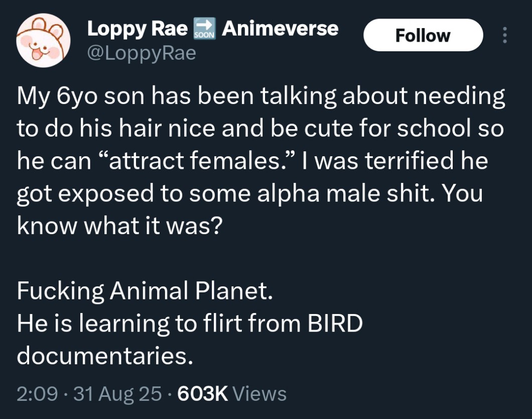532x419 pixels.
Task: Click the 603K view count
Action: (x=202, y=393)
